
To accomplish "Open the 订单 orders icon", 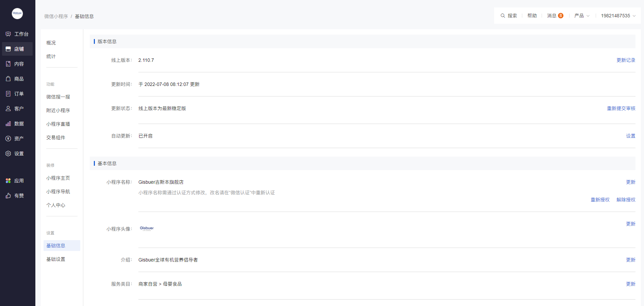I will point(8,94).
